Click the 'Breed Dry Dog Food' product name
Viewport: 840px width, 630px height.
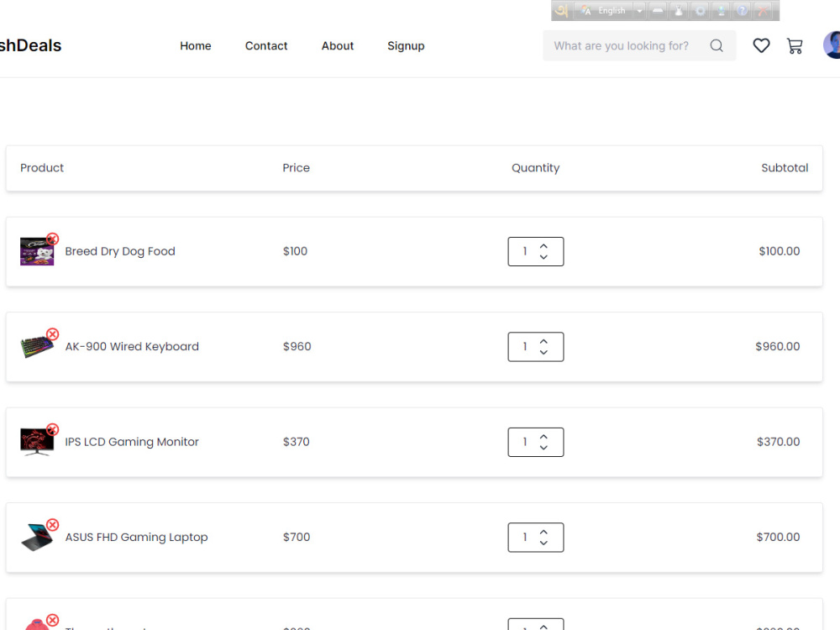point(120,252)
